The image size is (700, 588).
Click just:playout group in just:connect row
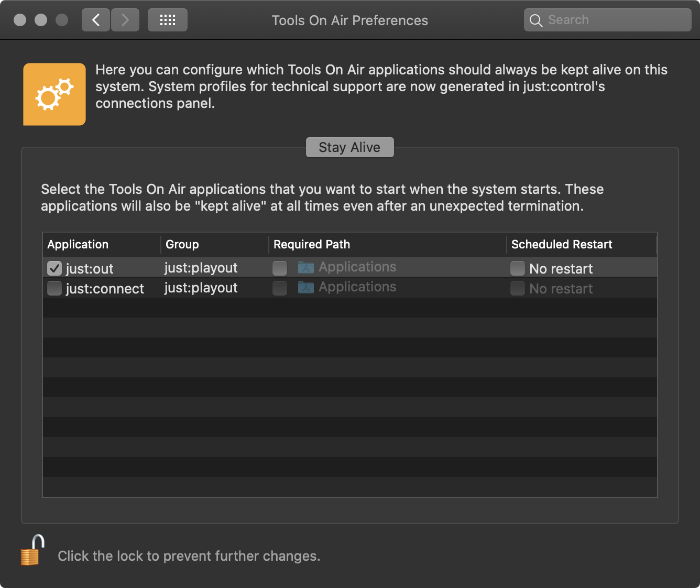pyautogui.click(x=201, y=288)
